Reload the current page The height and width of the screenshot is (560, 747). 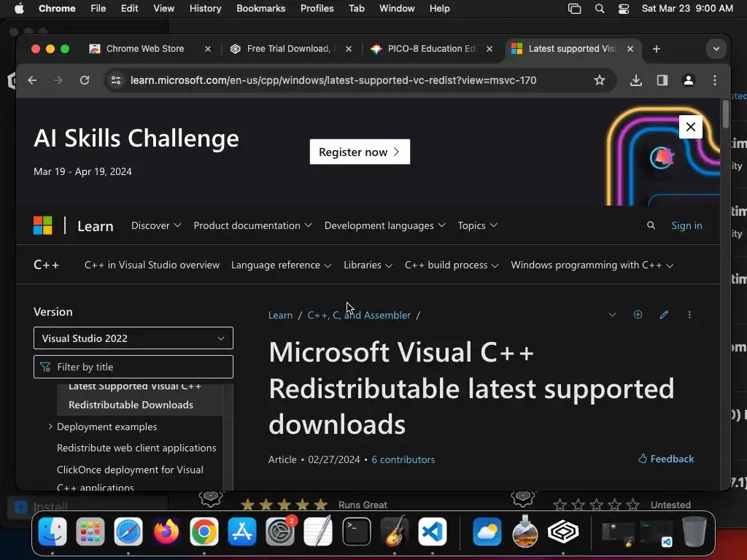[x=85, y=80]
